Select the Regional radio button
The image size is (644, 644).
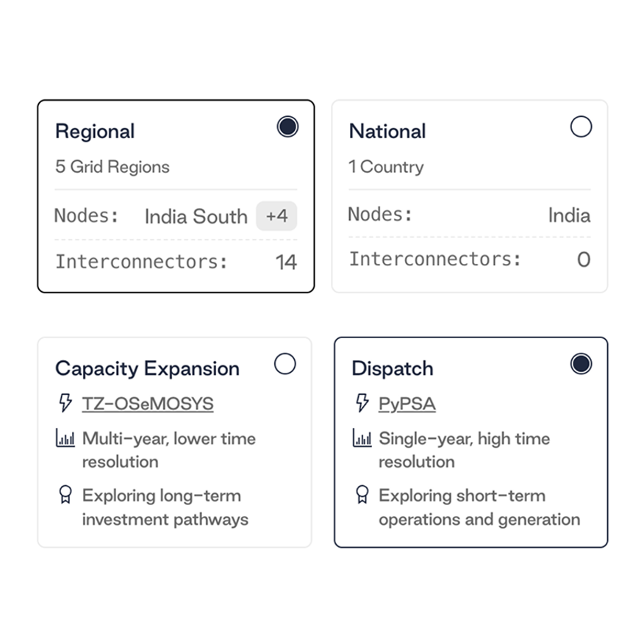click(x=287, y=127)
